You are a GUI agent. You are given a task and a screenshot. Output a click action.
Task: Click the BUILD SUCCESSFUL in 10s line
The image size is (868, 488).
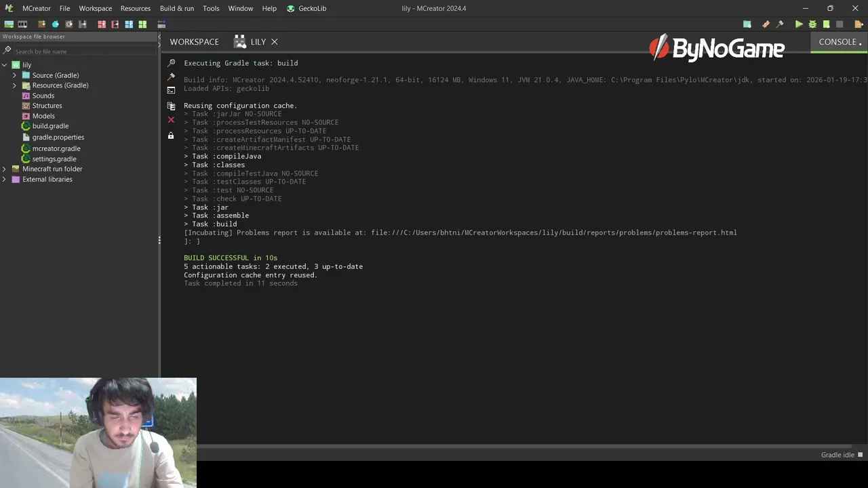click(x=231, y=258)
